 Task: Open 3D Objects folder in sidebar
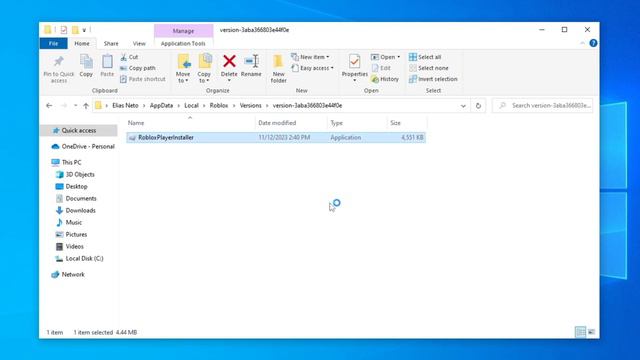pyautogui.click(x=75, y=174)
